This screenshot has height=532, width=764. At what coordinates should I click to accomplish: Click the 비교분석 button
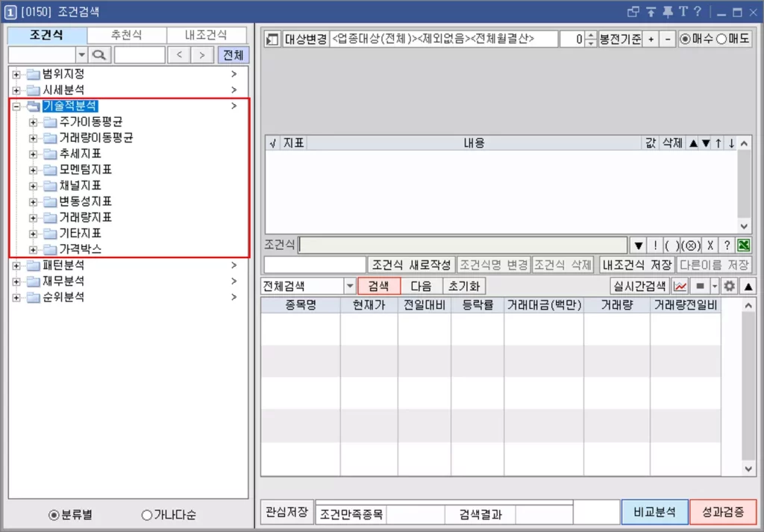click(x=655, y=512)
